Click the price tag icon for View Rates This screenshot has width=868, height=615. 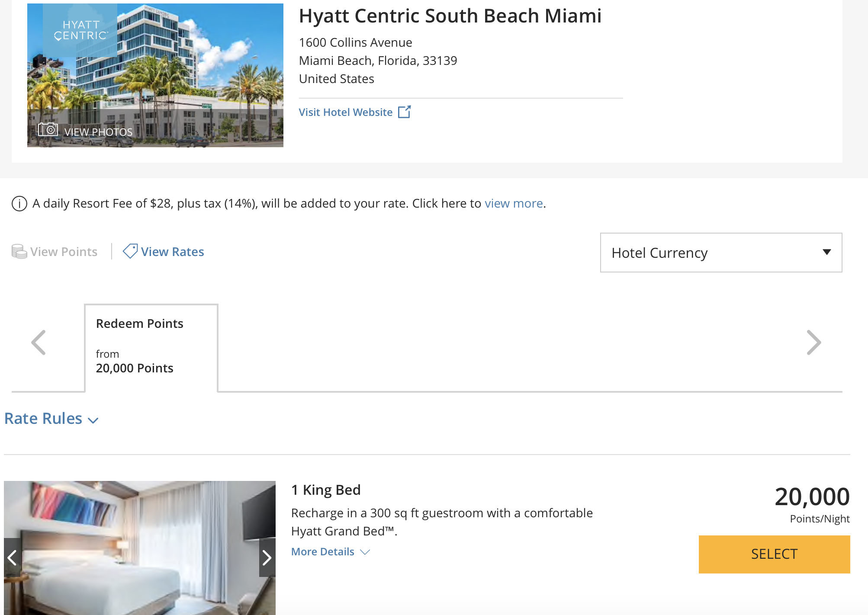(x=130, y=251)
